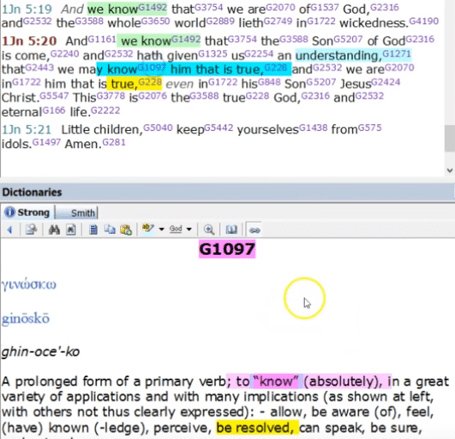Screen dimensions: 455x439
Task: Go back using the blue left arrow
Action: [x=10, y=230]
